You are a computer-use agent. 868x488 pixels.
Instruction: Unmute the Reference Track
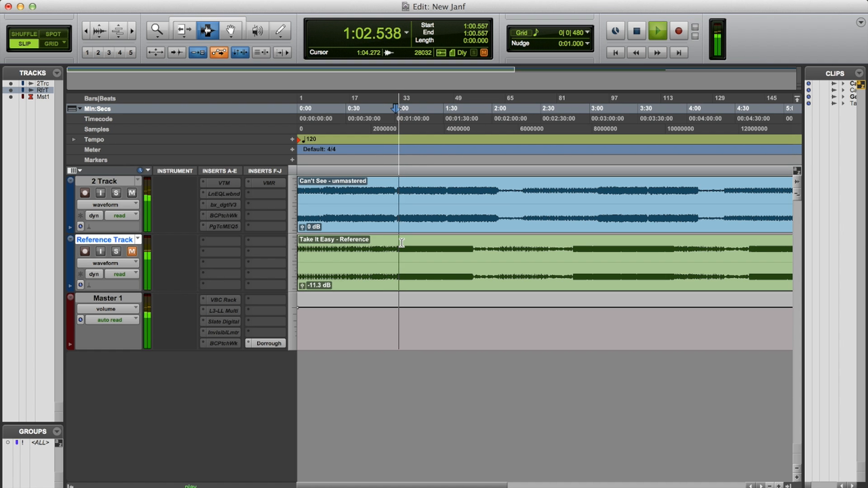click(x=132, y=251)
